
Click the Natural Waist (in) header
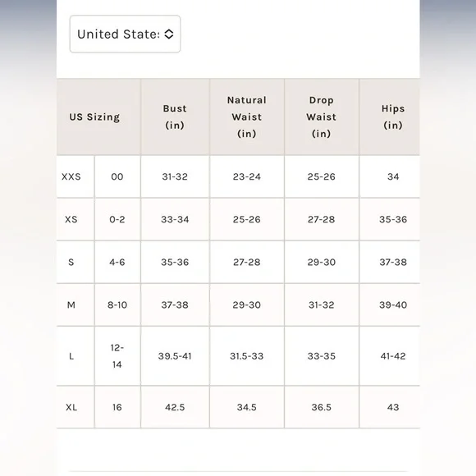[247, 117]
